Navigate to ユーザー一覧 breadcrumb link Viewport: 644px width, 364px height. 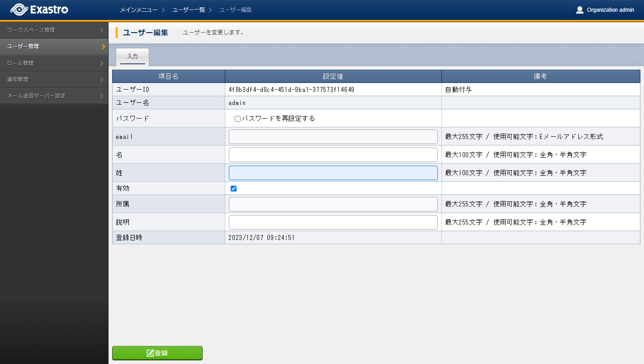point(189,10)
